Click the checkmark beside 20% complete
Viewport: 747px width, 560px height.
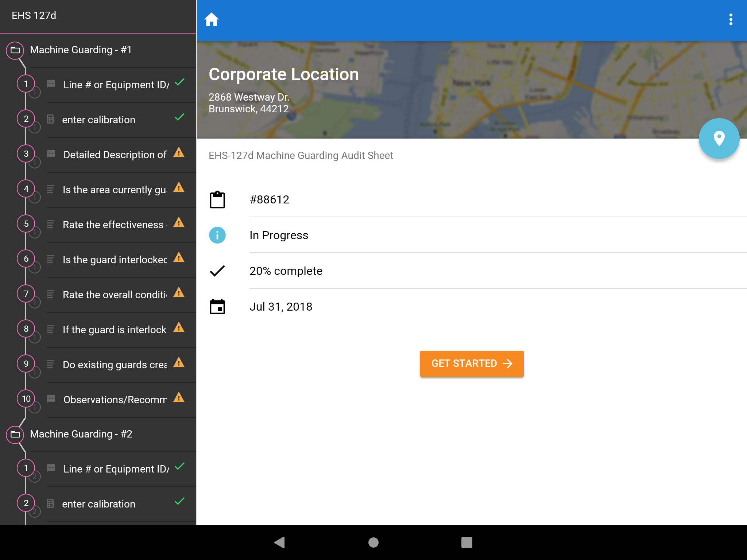coord(217,271)
